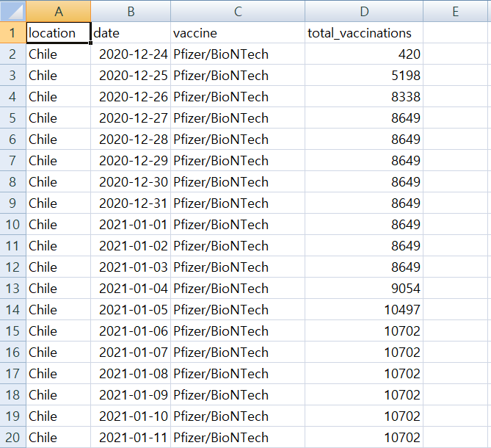Select the cell showing 10497
This screenshot has width=491, height=448.
364,309
